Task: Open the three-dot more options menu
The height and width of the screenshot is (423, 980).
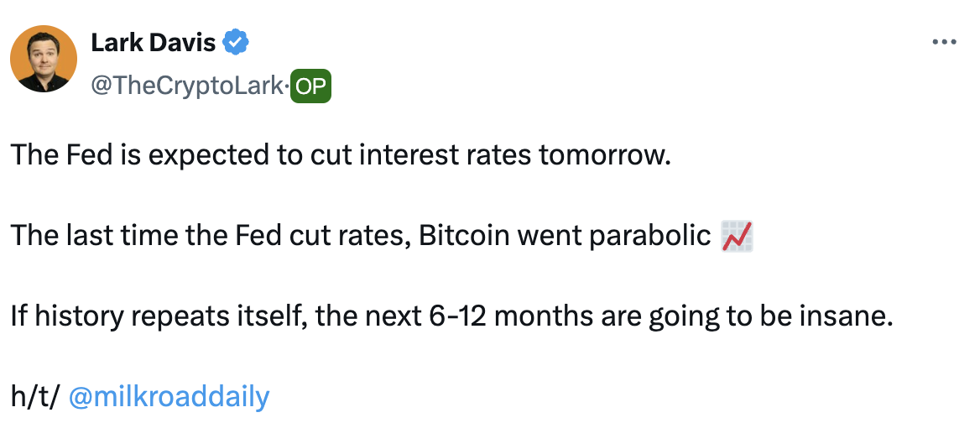Action: (x=945, y=42)
